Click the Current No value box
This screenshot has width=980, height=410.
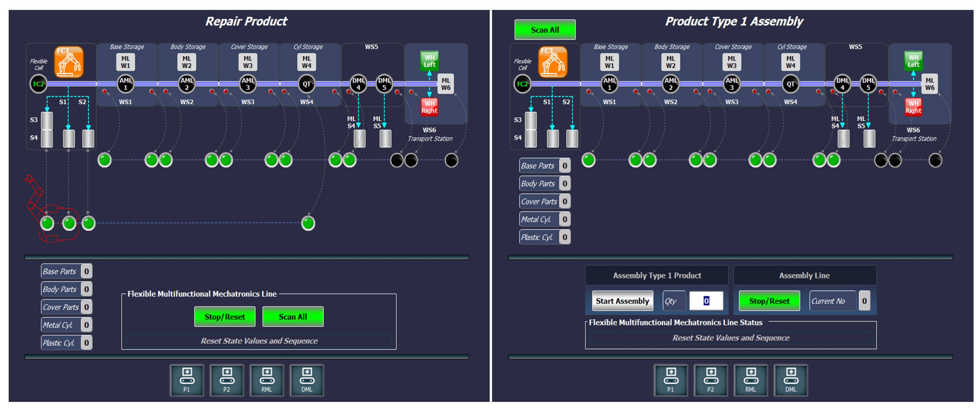864,301
